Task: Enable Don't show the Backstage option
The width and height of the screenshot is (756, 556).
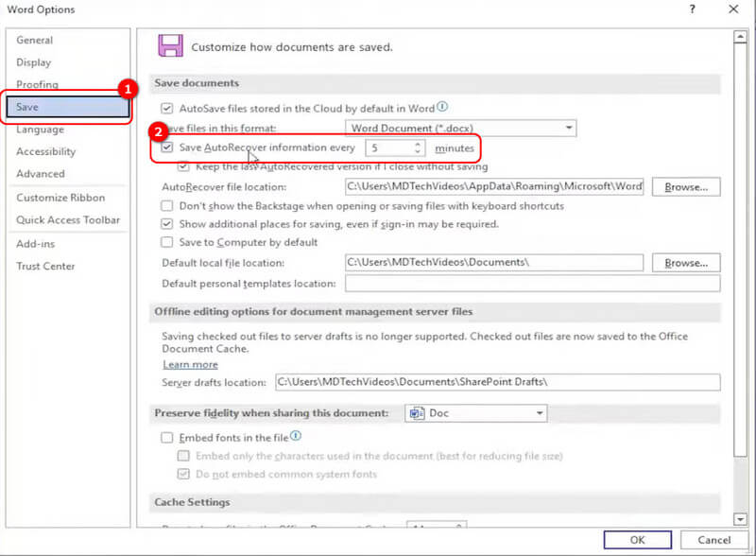Action: [167, 206]
